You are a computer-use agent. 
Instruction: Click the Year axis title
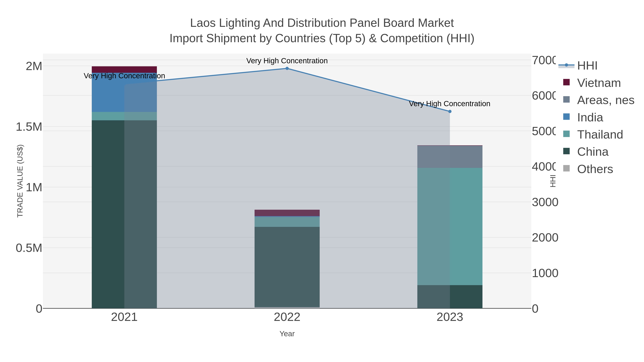[287, 334]
